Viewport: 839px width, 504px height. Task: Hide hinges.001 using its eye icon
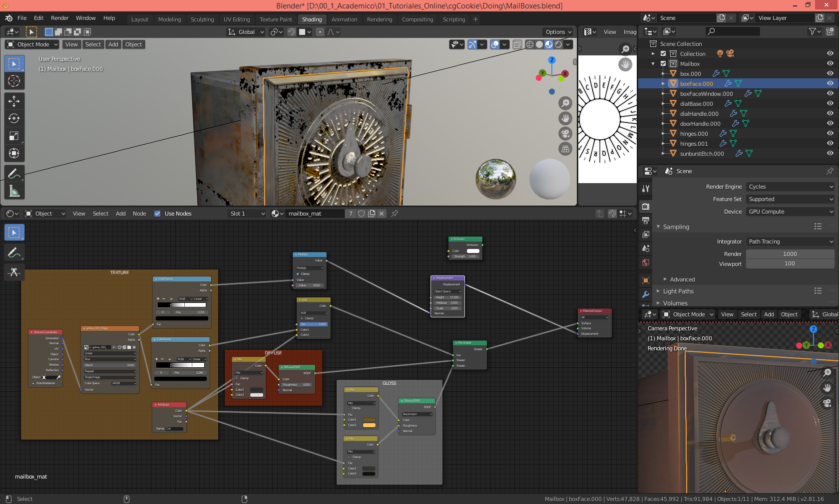pos(830,144)
